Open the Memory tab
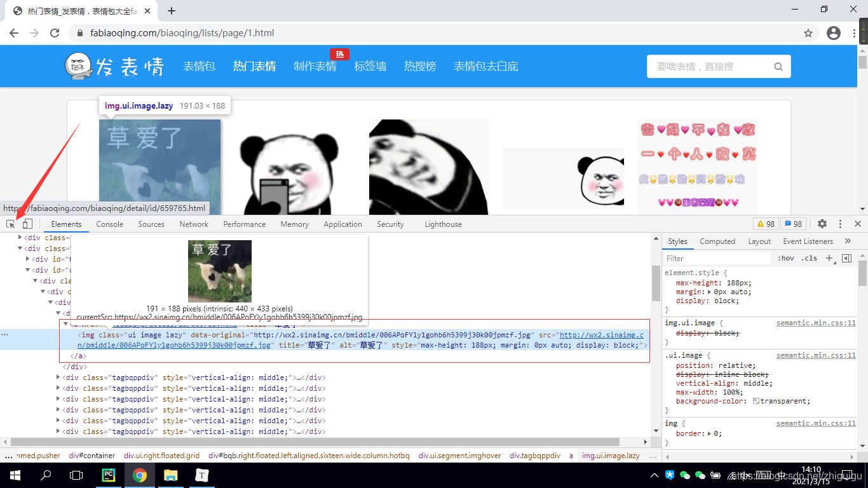 [295, 224]
